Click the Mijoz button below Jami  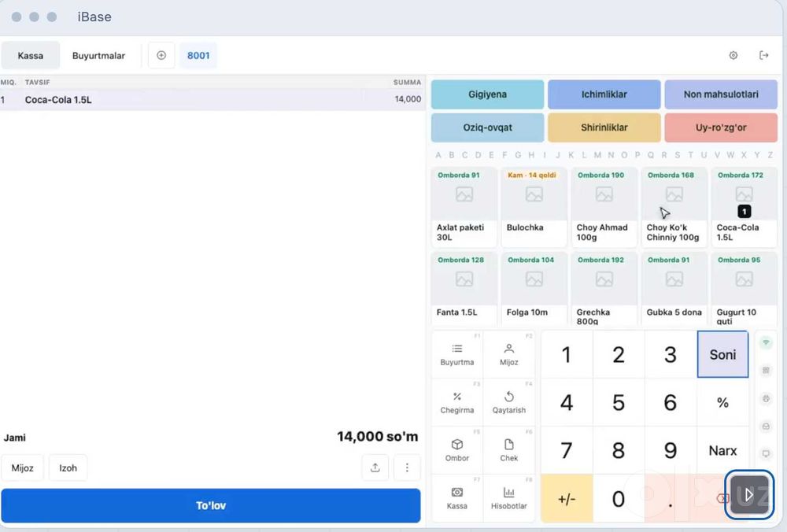(x=23, y=467)
